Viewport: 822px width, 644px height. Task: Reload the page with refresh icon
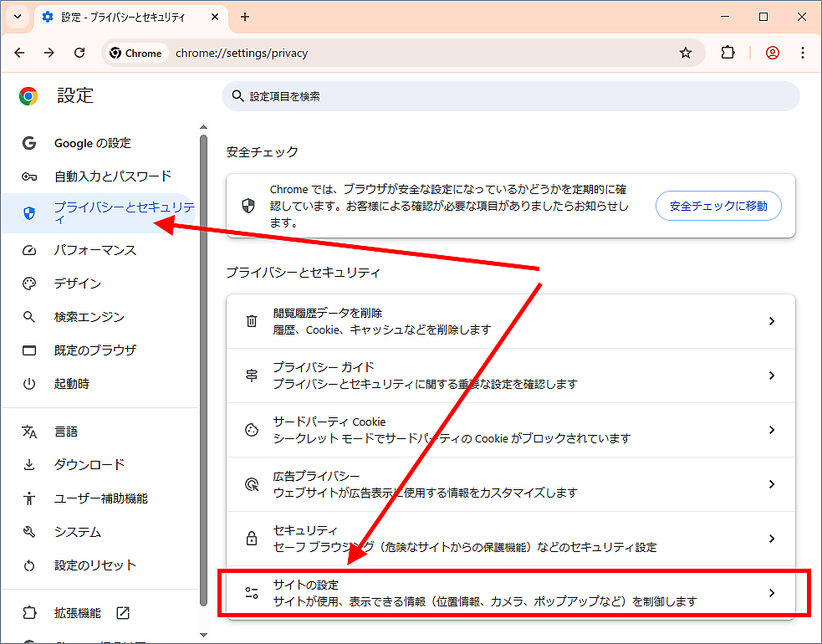click(79, 53)
